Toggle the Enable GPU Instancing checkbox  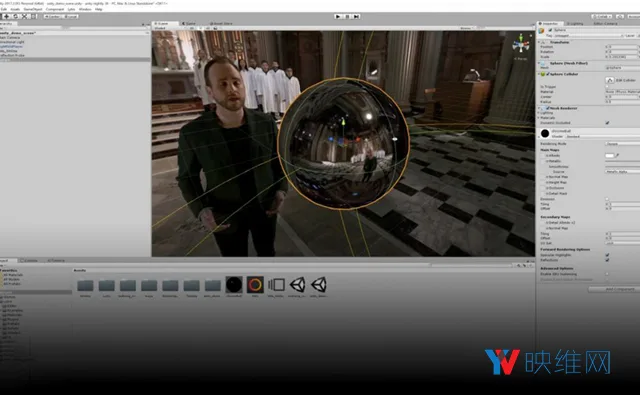click(607, 274)
